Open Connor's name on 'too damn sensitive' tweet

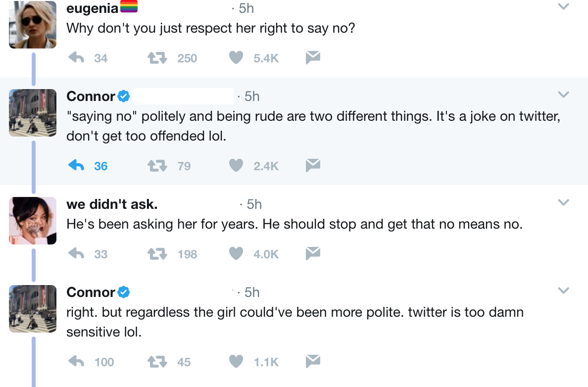tap(91, 292)
